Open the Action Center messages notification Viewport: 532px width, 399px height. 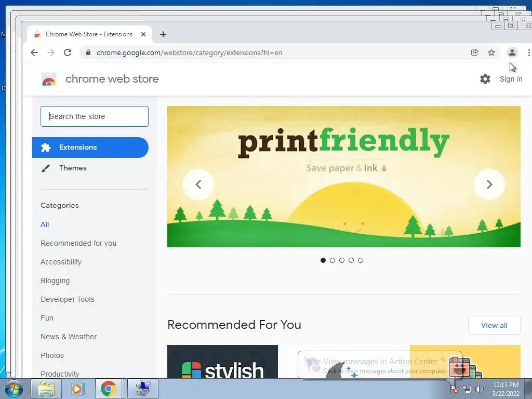[380, 365]
